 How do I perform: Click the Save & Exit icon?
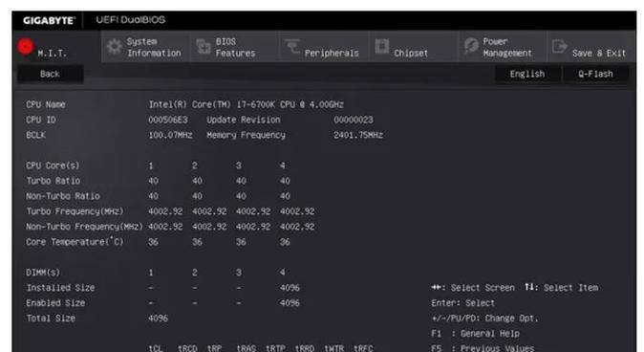click(x=559, y=47)
